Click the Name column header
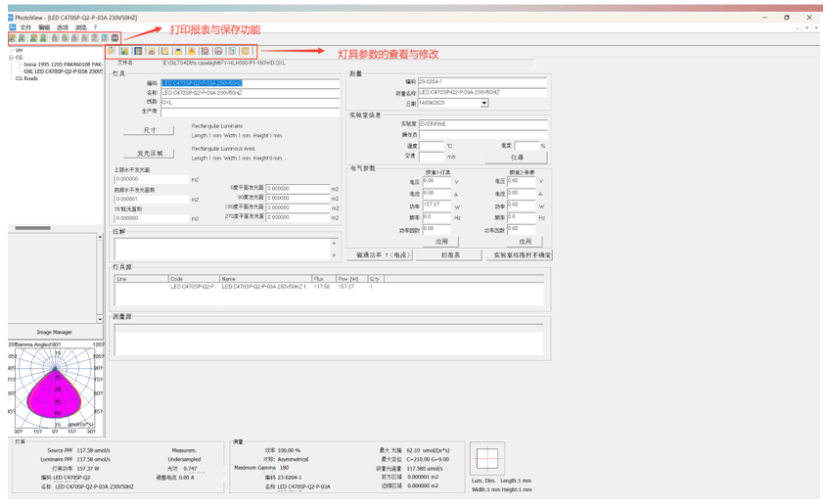 (266, 279)
